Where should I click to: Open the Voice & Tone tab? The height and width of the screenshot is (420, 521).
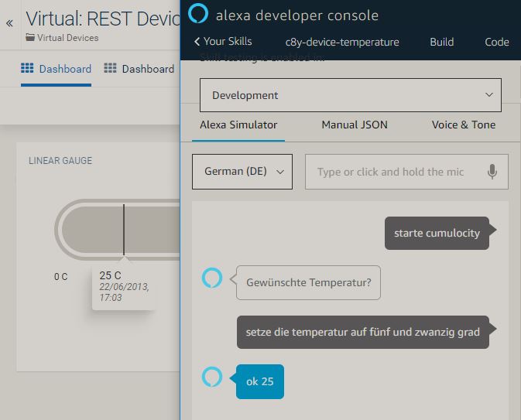point(464,125)
